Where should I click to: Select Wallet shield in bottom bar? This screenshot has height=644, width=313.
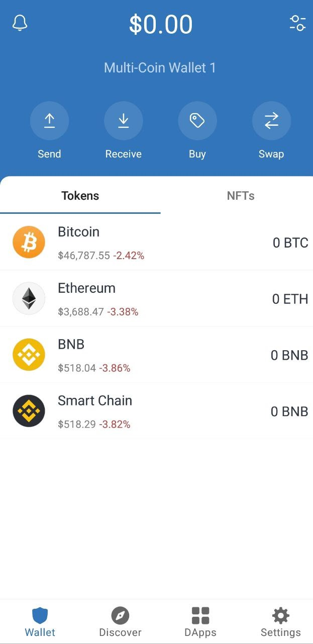[x=40, y=622]
